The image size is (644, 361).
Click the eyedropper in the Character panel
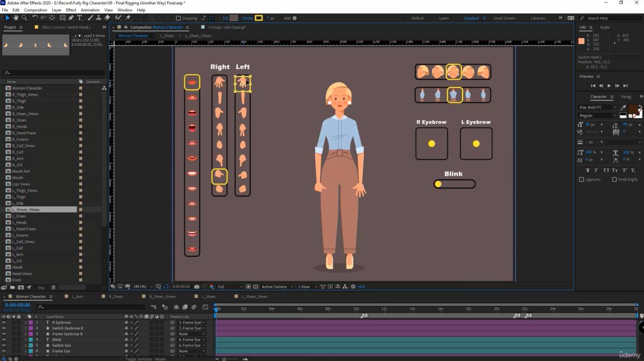[623, 108]
